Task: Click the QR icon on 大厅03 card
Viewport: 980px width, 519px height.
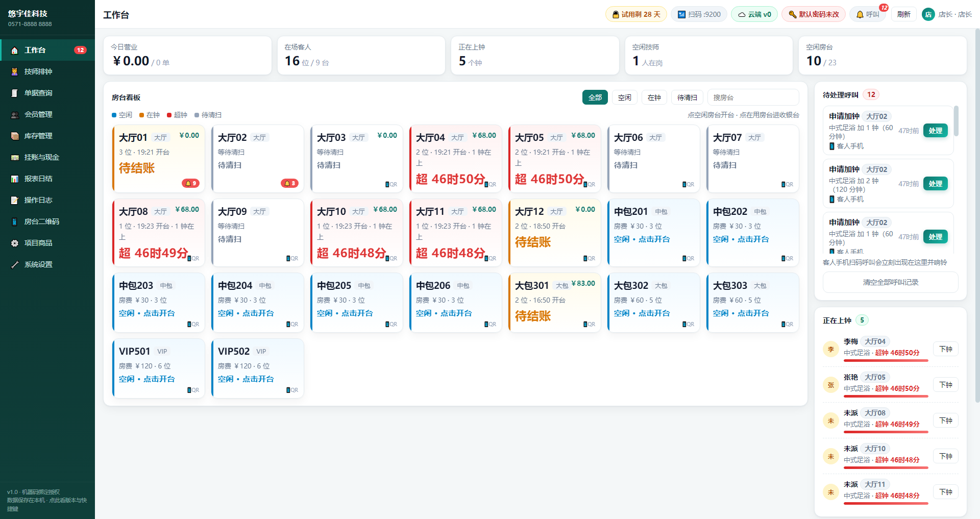Action: click(x=391, y=185)
